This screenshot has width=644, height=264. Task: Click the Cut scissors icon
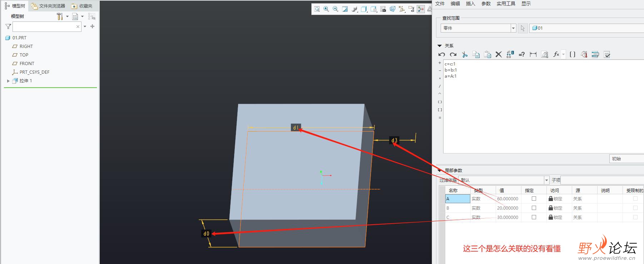click(465, 54)
